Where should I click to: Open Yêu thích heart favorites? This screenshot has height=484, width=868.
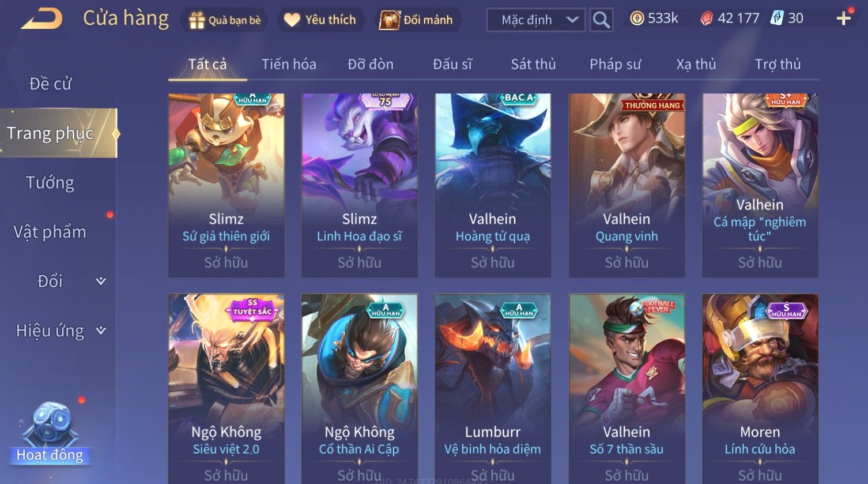(x=292, y=20)
